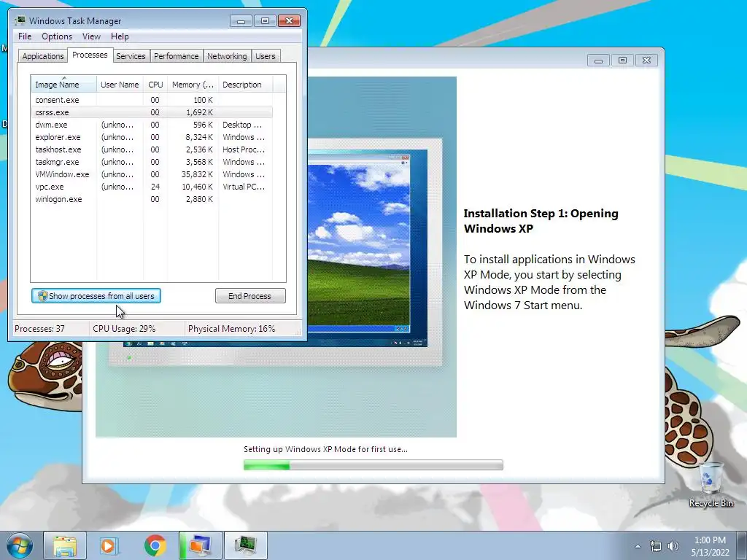
Task: Sort by Image Name column header
Action: coord(64,85)
